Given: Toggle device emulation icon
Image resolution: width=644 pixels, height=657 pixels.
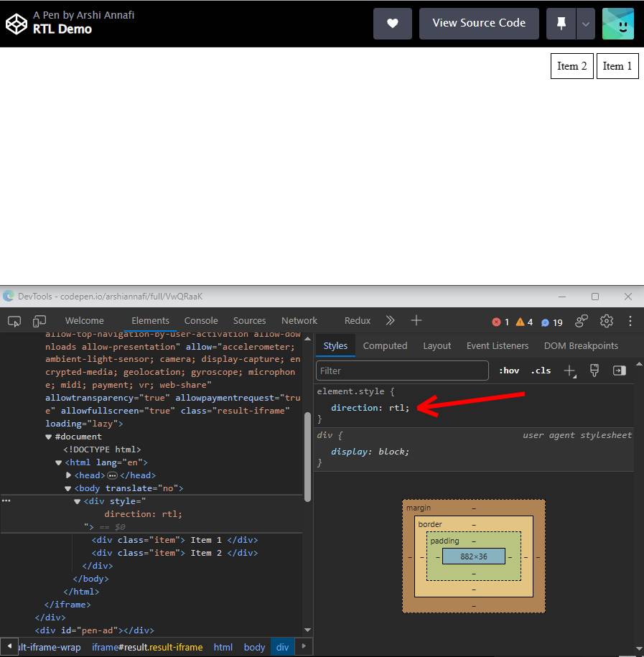Looking at the screenshot, I should (39, 321).
